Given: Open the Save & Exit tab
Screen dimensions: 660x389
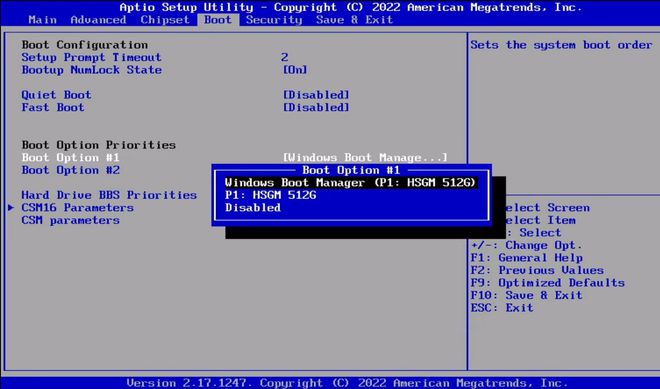Looking at the screenshot, I should 354,20.
